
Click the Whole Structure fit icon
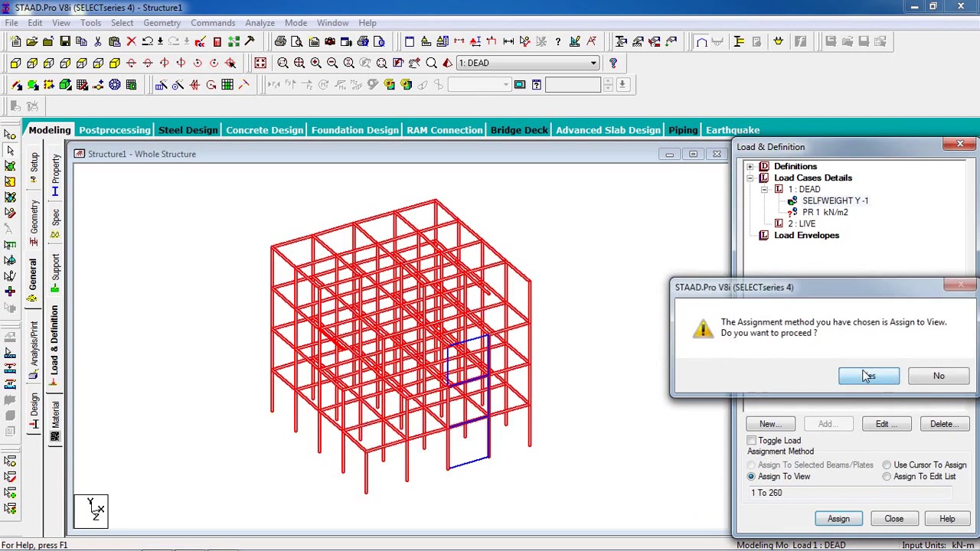click(260, 63)
